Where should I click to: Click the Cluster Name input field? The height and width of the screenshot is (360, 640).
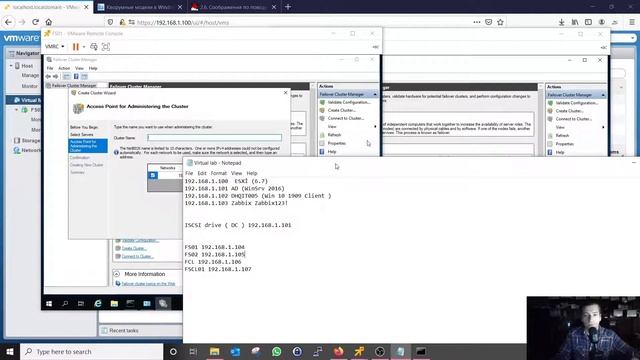pos(214,138)
